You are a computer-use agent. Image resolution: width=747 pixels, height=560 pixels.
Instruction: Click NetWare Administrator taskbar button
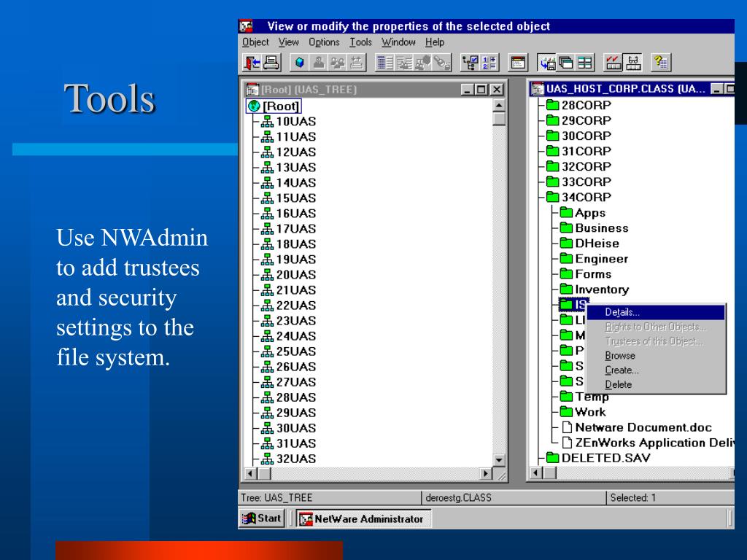pos(363,518)
